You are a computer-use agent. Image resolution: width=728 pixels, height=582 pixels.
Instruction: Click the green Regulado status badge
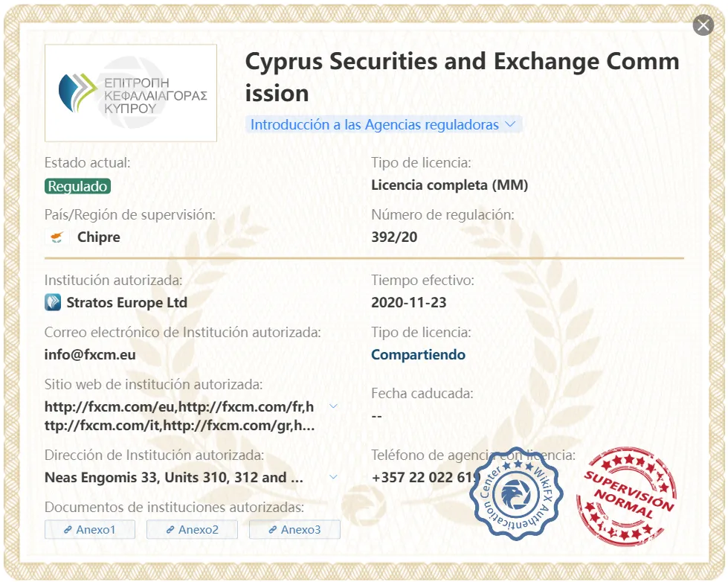click(77, 186)
